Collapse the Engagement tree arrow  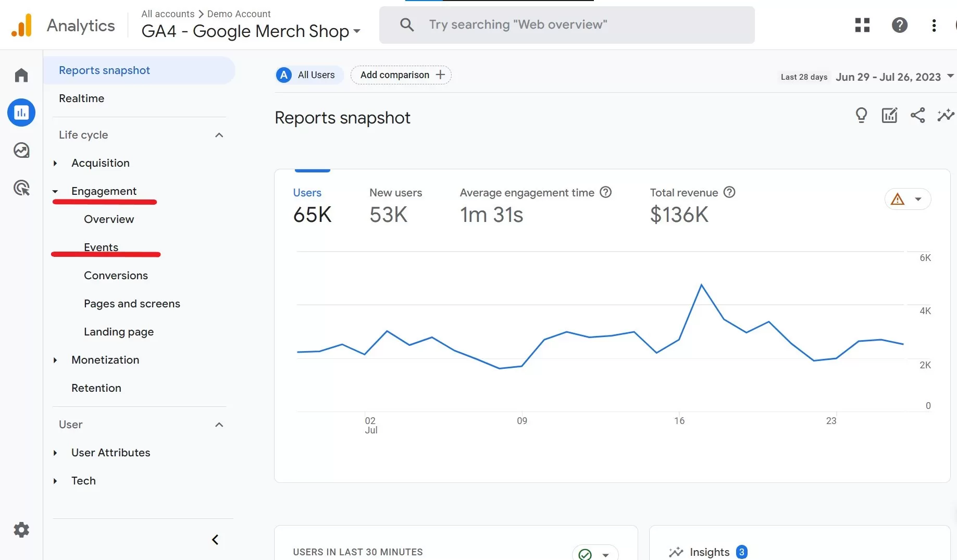[55, 191]
